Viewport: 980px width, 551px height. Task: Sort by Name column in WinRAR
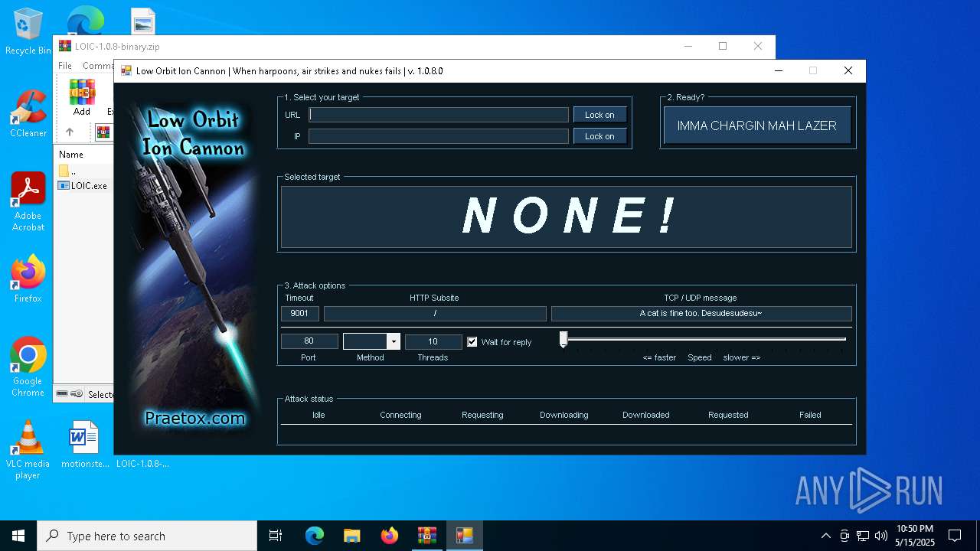click(x=71, y=154)
